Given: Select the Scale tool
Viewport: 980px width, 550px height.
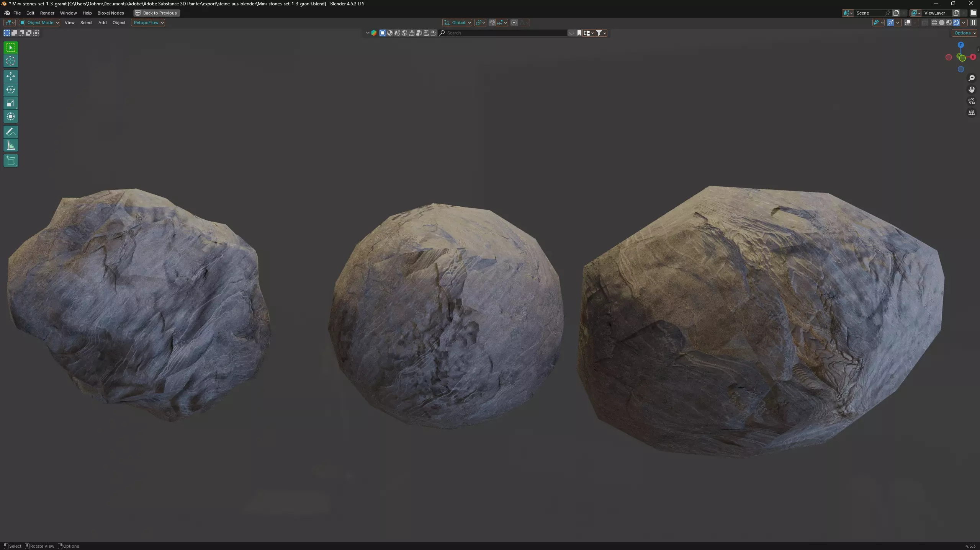Looking at the screenshot, I should tap(11, 103).
